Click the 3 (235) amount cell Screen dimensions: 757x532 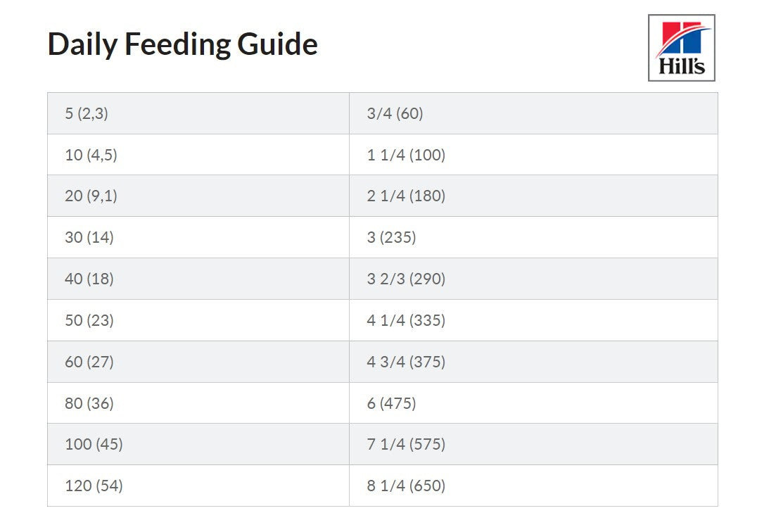tap(391, 238)
